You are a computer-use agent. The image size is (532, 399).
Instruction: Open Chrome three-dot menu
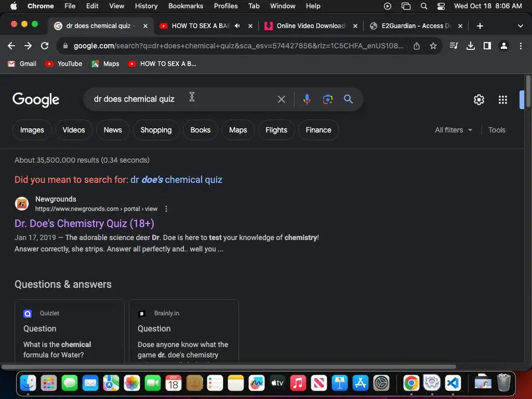[521, 46]
